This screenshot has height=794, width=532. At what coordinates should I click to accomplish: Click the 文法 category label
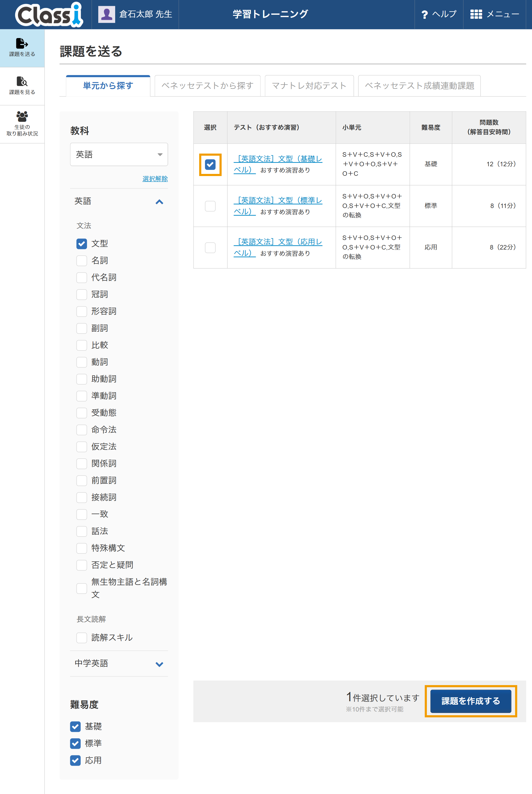[x=84, y=226]
